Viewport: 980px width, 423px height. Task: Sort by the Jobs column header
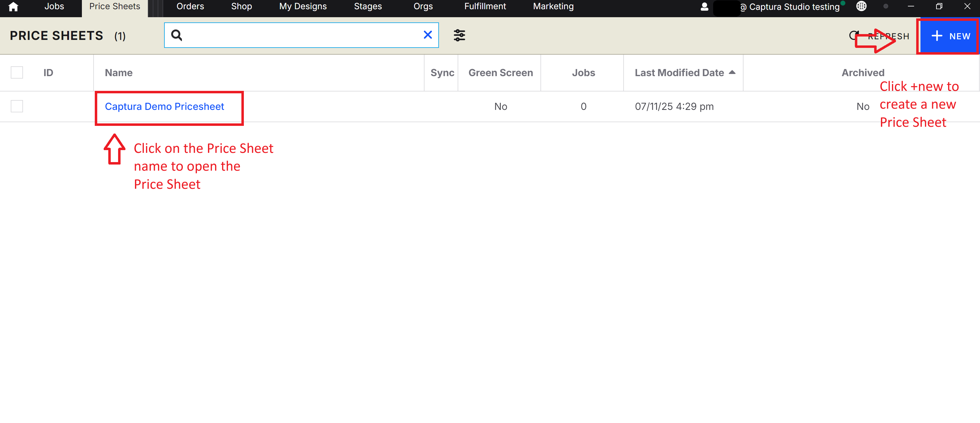(x=584, y=73)
